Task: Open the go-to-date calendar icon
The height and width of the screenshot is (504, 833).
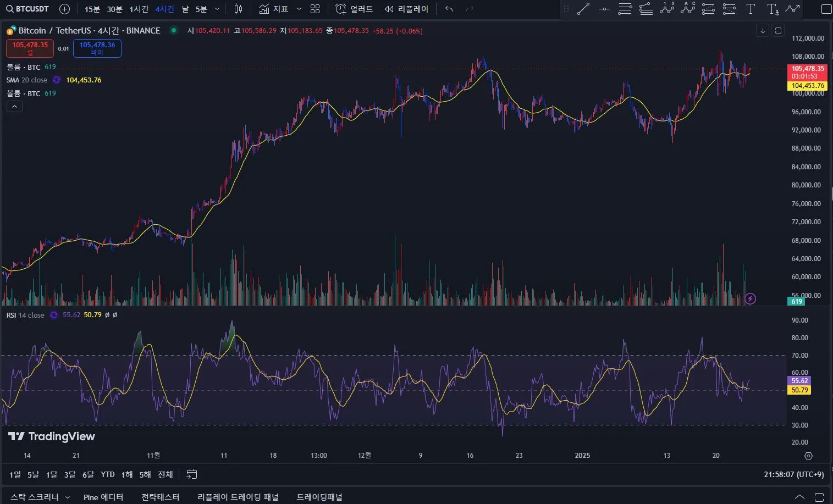Action: [191, 474]
